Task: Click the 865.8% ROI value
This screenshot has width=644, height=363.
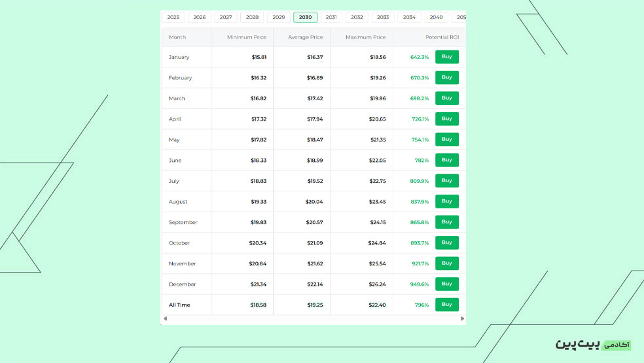Action: click(x=420, y=222)
